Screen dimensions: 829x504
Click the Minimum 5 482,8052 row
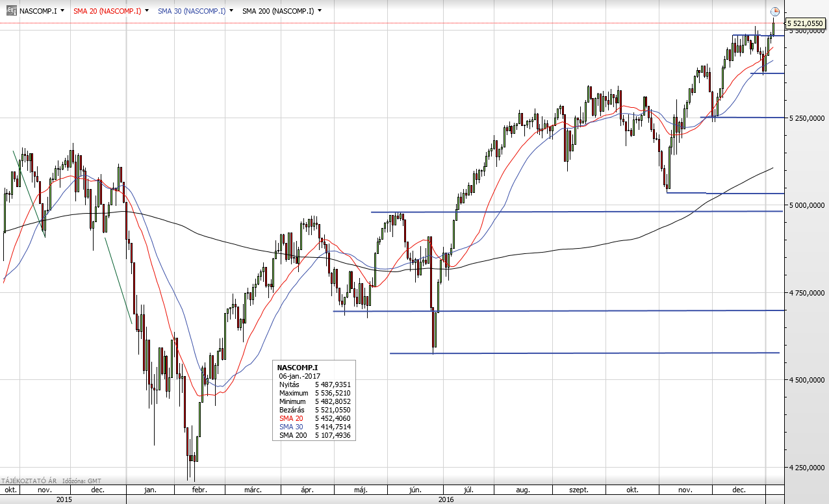click(314, 401)
